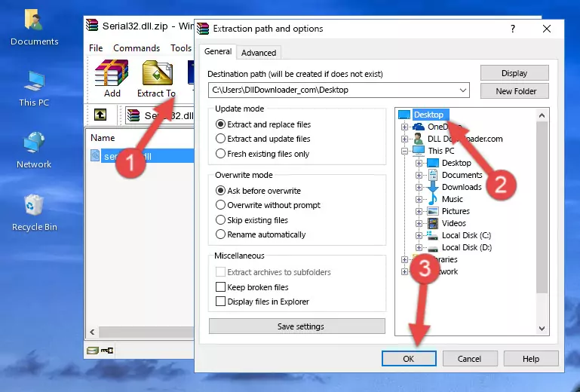Viewport: 580px width, 392px height.
Task: Open the Tools menu in WinRAR
Action: pos(181,48)
